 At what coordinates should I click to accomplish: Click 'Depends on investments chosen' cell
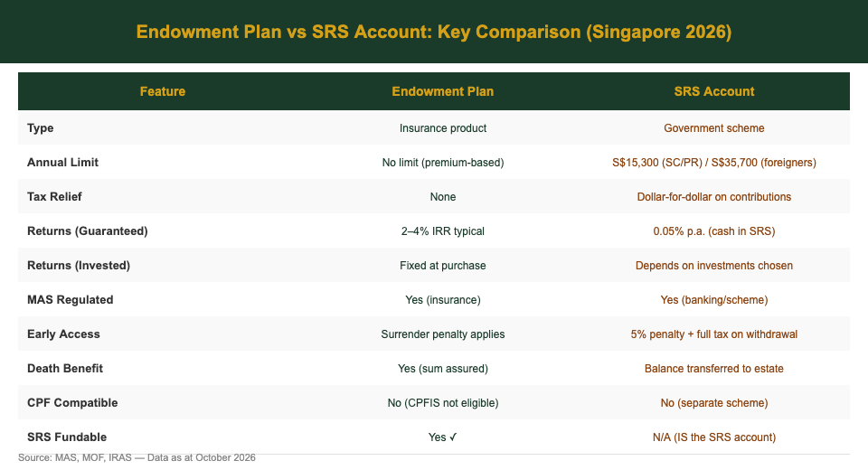tap(714, 265)
